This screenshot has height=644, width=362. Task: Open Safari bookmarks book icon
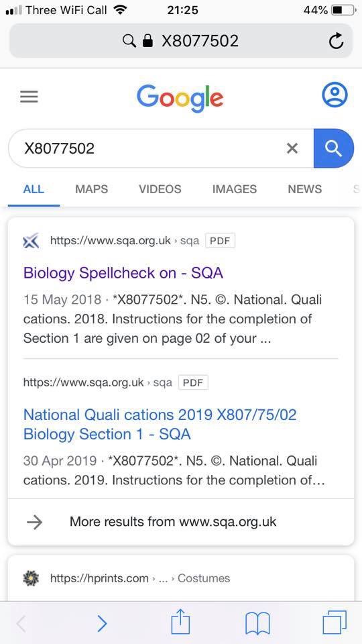(257, 623)
